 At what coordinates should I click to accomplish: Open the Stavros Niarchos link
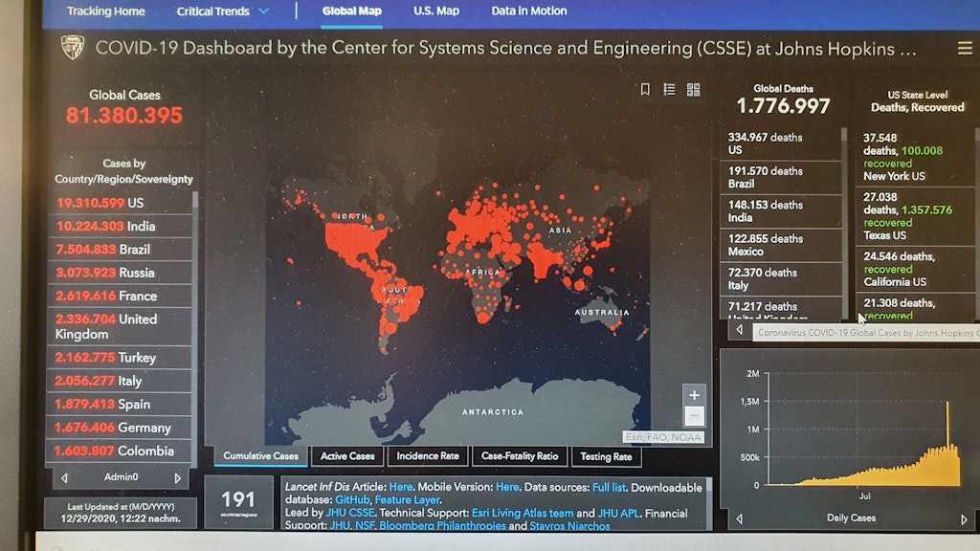[x=569, y=526]
